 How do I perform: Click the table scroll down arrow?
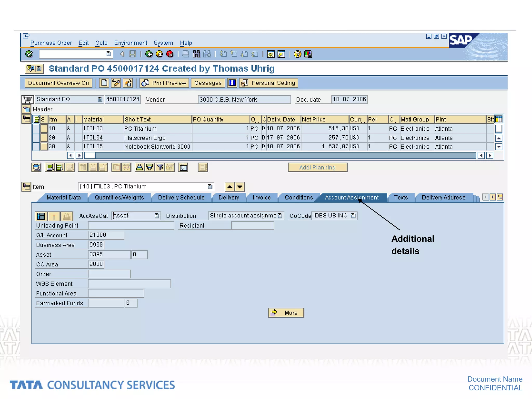(x=499, y=147)
